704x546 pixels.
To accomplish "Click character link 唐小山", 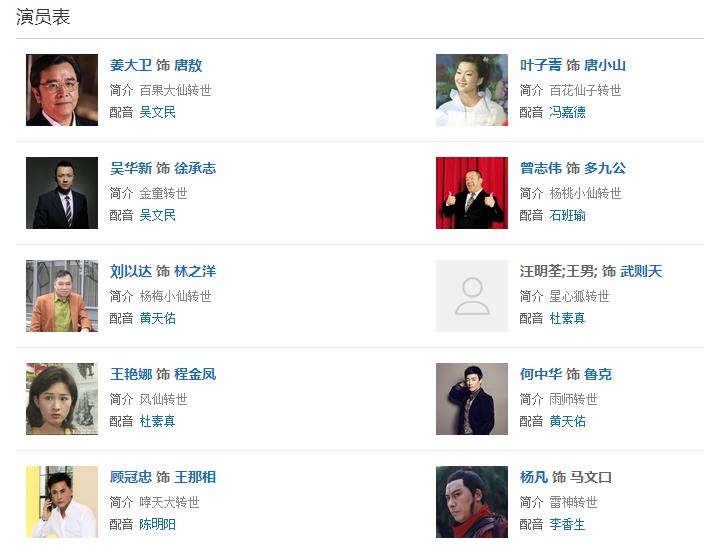I will click(x=605, y=65).
